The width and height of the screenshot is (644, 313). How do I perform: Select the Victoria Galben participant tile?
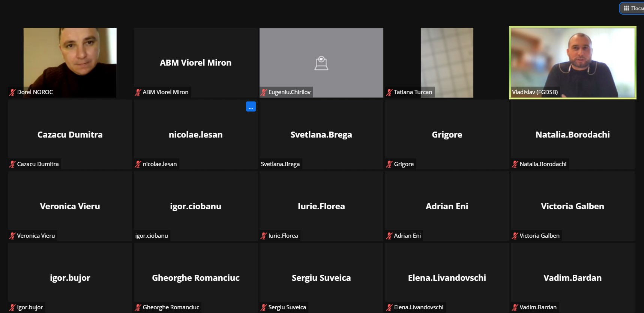(572, 206)
